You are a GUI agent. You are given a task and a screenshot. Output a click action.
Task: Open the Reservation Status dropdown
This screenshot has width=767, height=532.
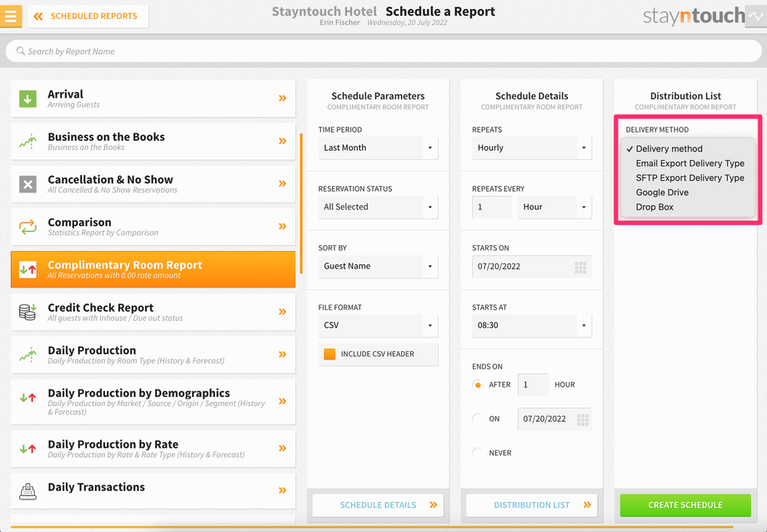click(x=378, y=207)
